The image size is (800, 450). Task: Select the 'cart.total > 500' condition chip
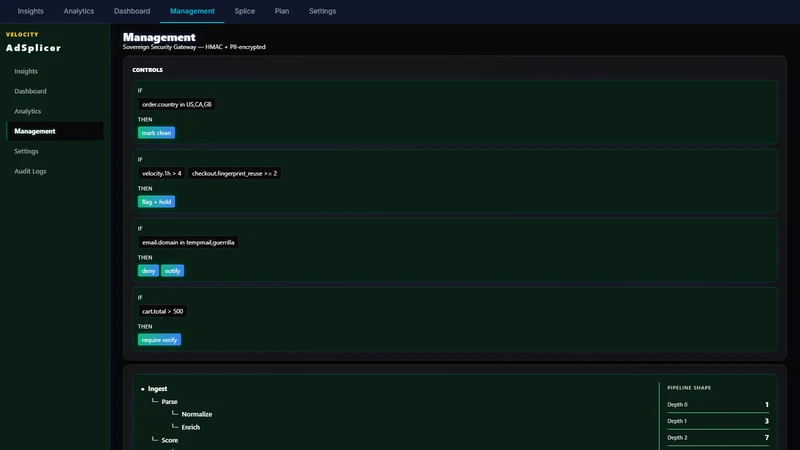pos(162,311)
